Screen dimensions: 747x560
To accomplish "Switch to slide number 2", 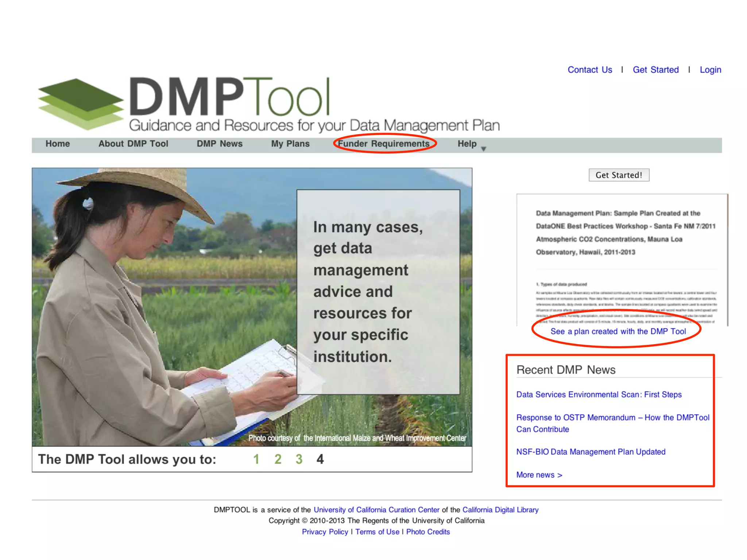I will [278, 459].
